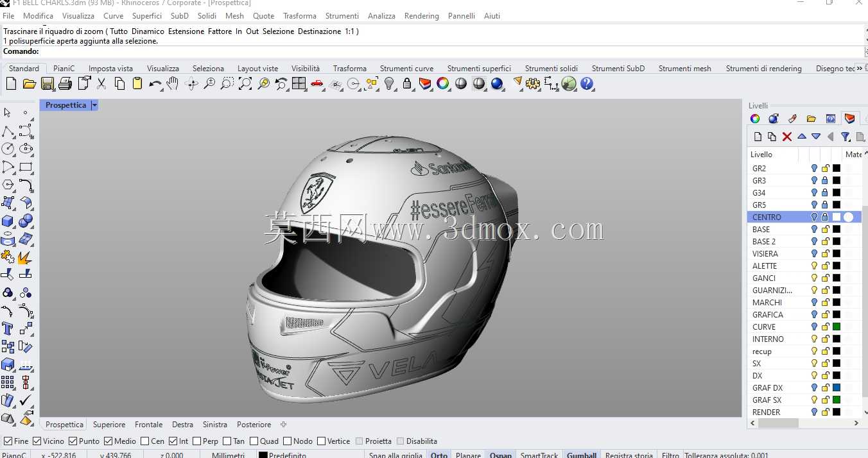Open the Superfici menu
The image size is (868, 458).
coord(147,15)
